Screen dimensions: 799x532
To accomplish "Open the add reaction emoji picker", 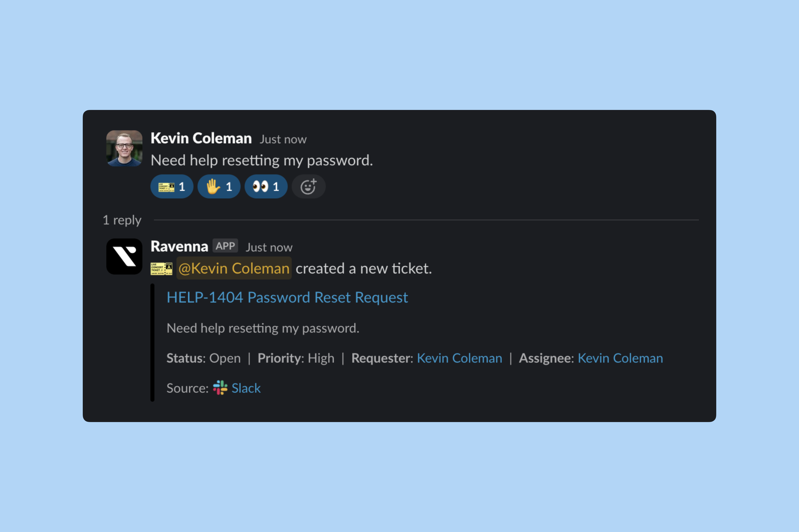I will (308, 187).
